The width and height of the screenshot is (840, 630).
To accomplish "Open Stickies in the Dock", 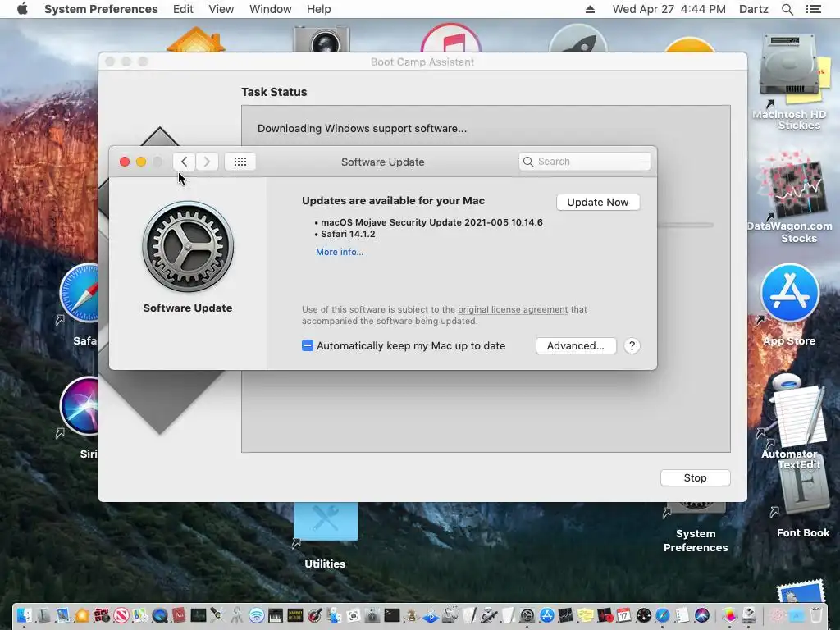I will point(586,615).
